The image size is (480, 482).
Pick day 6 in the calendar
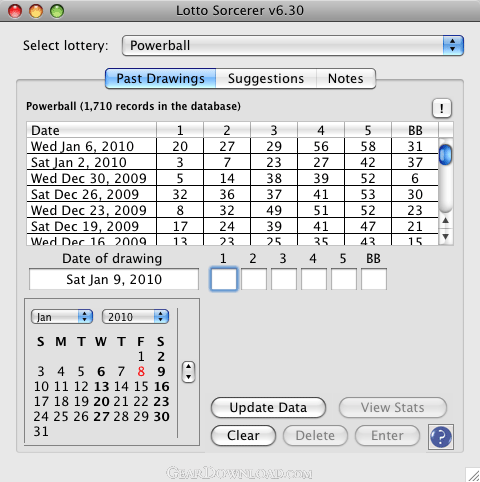[101, 371]
